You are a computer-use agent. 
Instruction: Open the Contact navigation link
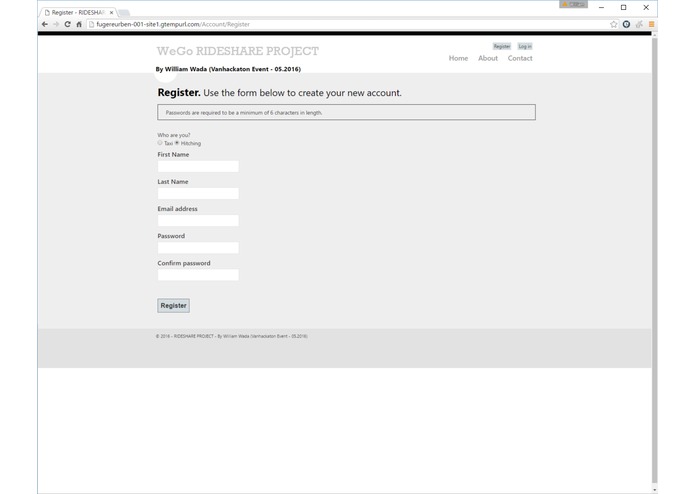[x=520, y=58]
